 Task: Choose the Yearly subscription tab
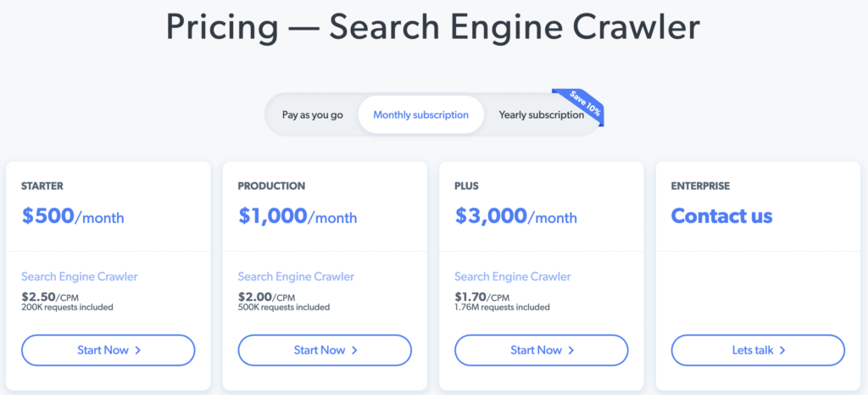tap(541, 114)
